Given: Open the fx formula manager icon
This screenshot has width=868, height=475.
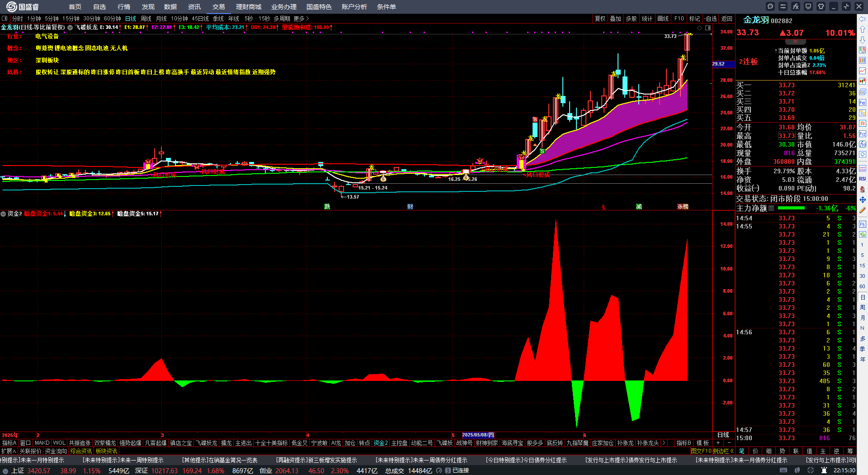Looking at the screenshot, I should [796, 6].
